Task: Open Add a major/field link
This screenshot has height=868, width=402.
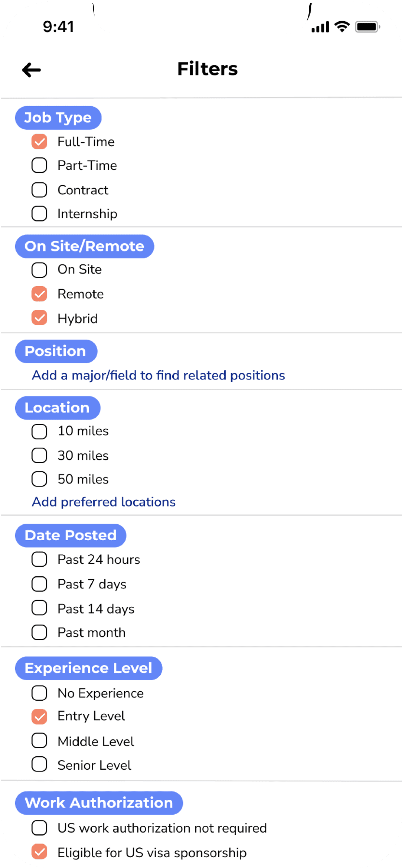Action: (x=159, y=375)
